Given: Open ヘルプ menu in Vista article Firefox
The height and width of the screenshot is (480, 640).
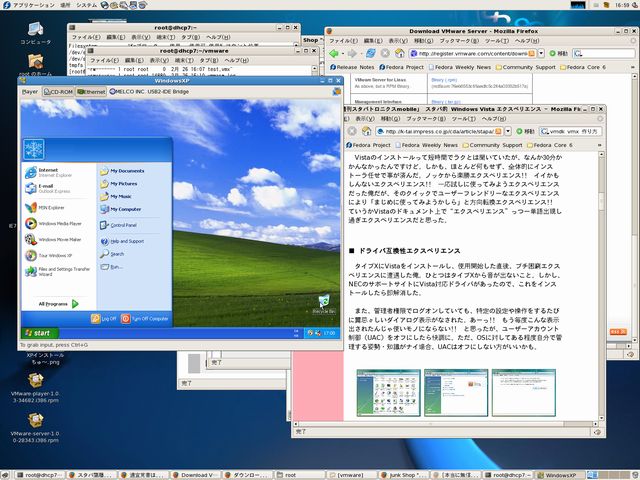Looking at the screenshot, I should click(494, 119).
